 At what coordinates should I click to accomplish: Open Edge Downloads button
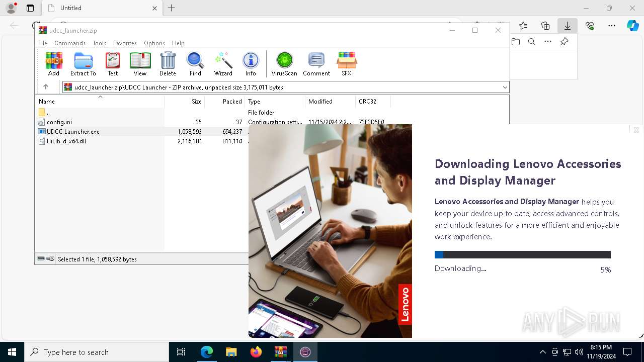pyautogui.click(x=568, y=26)
